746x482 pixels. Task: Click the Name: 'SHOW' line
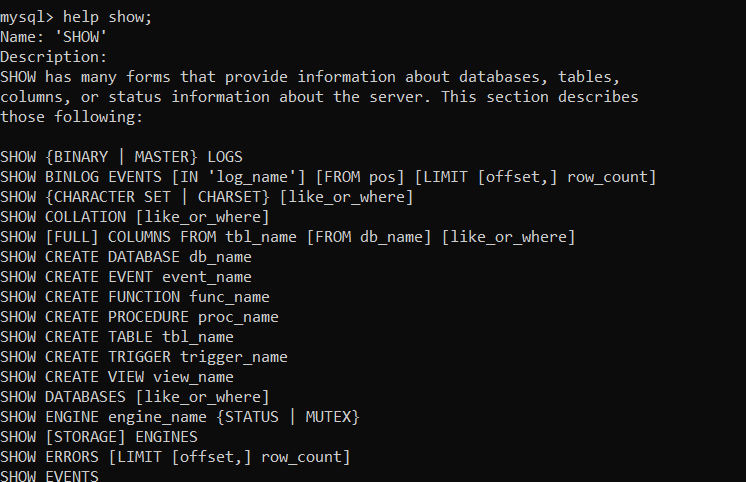(54, 36)
